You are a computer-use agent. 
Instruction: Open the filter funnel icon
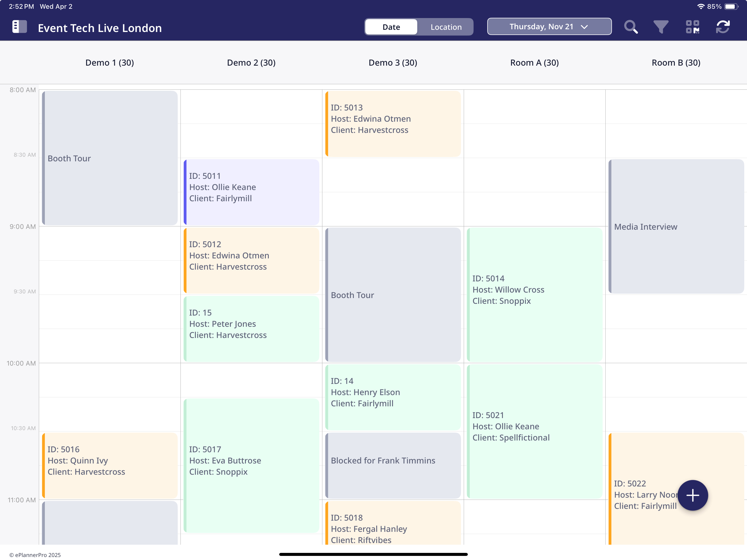click(x=661, y=27)
